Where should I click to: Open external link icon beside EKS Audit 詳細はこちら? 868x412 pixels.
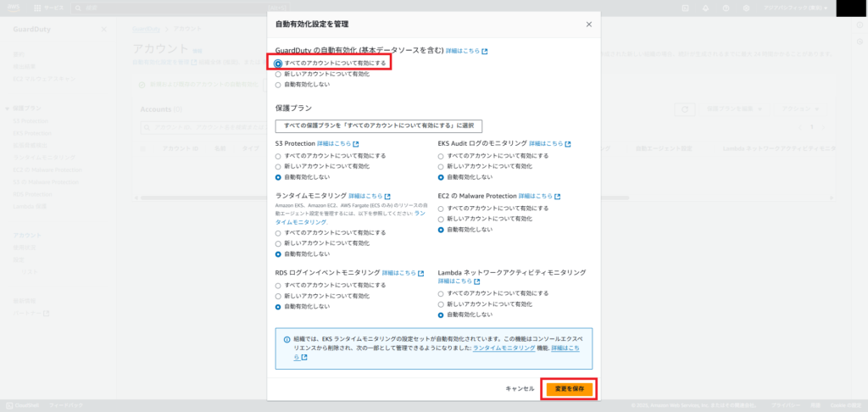click(568, 144)
